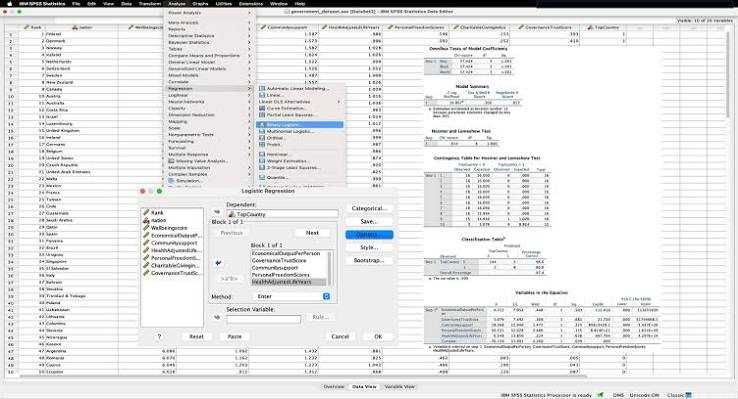
Task: Click the Linear regression icon in submenu
Action: coord(262,95)
